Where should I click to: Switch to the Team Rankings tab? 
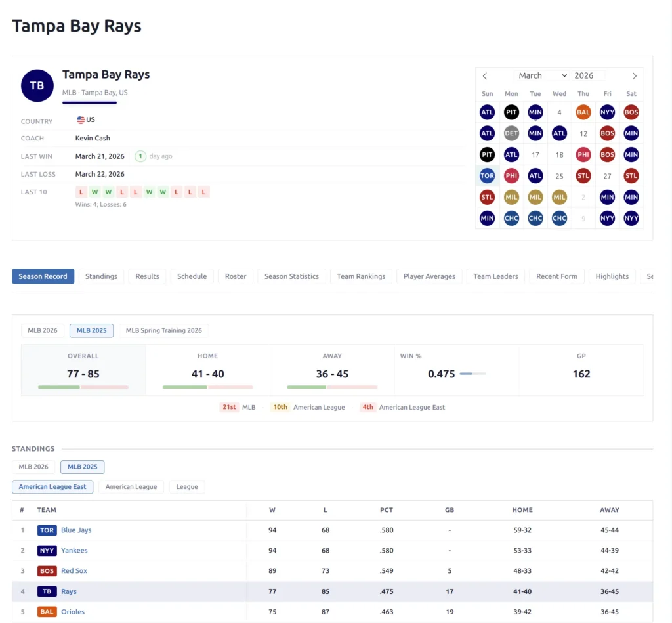361,276
